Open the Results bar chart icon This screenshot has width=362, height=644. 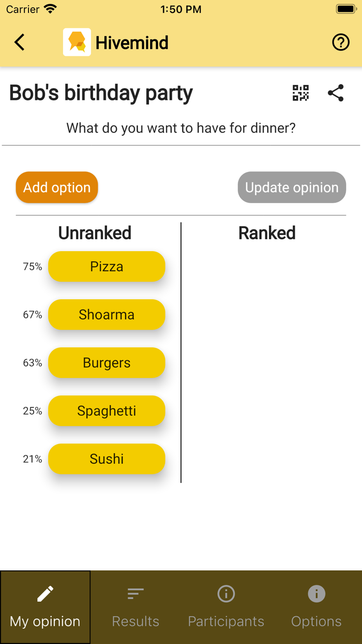point(135,593)
